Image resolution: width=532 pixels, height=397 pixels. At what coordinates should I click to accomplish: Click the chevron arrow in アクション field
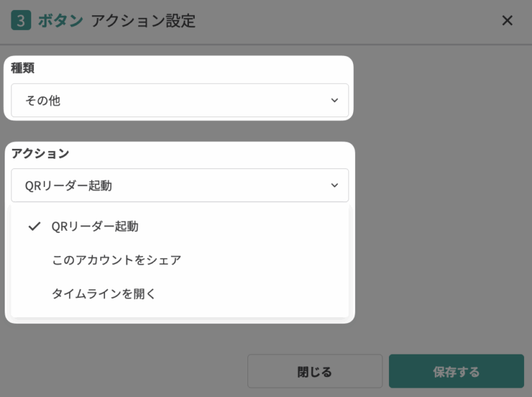[x=334, y=186]
